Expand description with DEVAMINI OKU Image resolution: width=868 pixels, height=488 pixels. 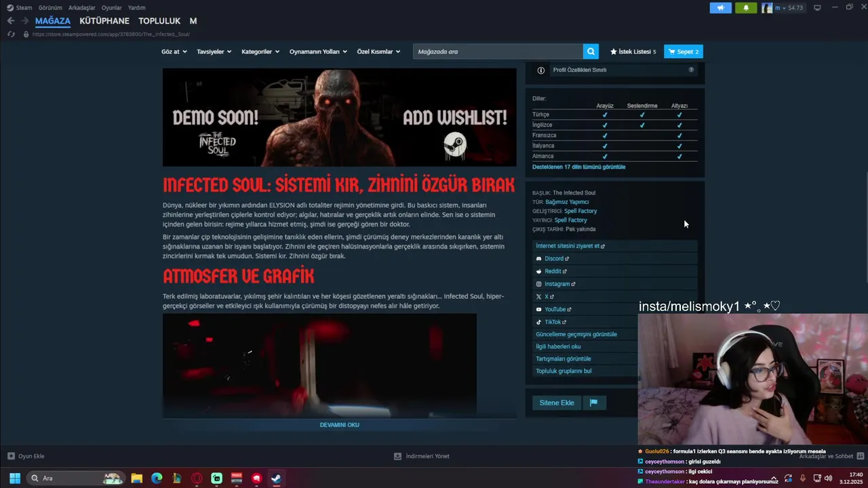click(x=340, y=425)
